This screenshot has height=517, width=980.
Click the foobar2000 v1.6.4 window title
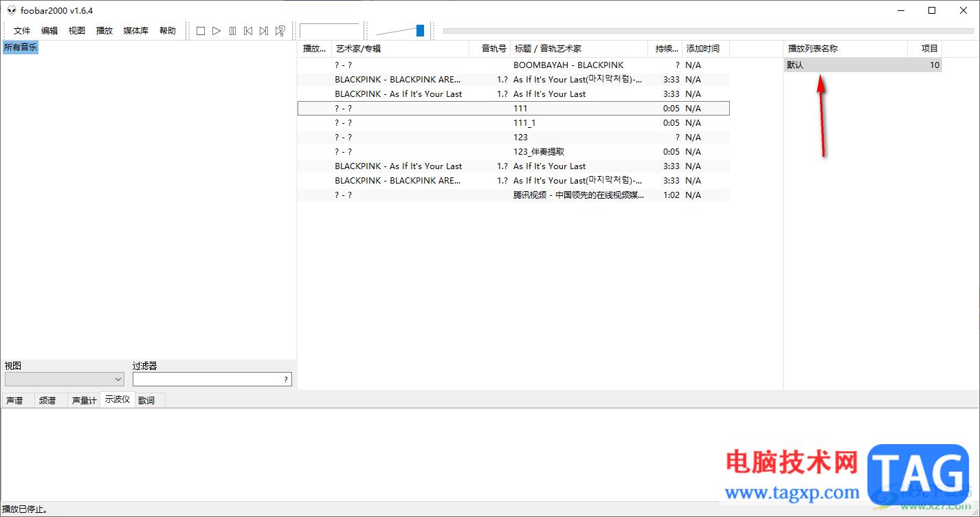[x=56, y=10]
